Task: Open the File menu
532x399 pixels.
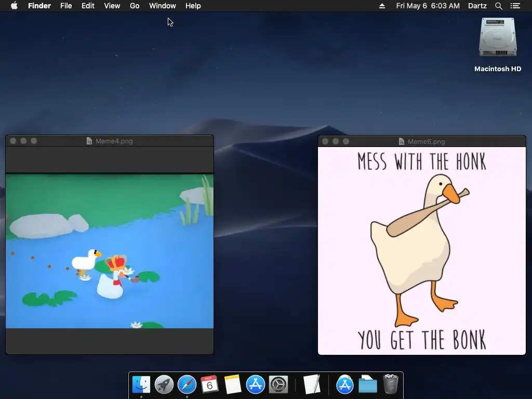Action: [66, 6]
